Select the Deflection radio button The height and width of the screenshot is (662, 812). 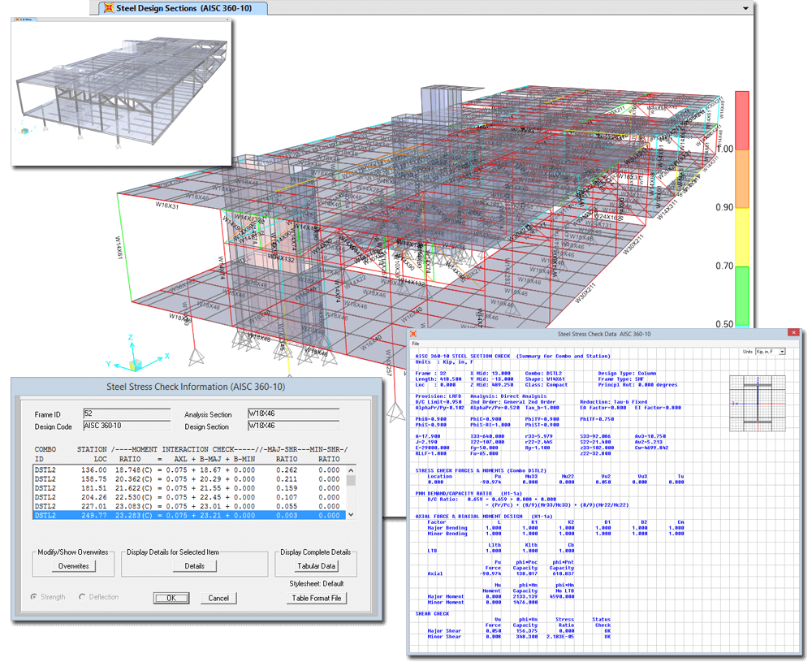[x=83, y=597]
